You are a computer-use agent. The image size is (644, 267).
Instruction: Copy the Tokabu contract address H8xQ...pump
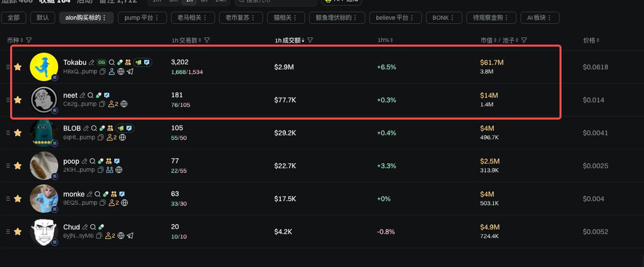tap(103, 71)
